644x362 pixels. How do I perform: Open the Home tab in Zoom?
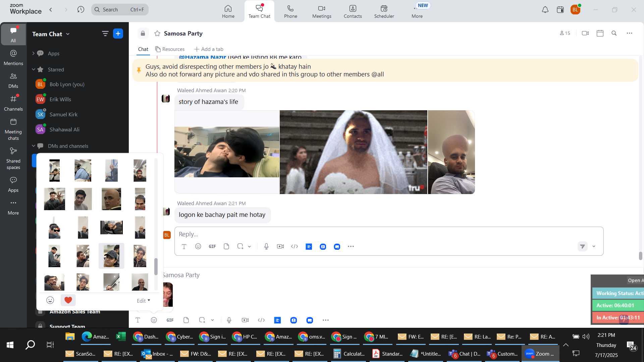click(x=228, y=11)
